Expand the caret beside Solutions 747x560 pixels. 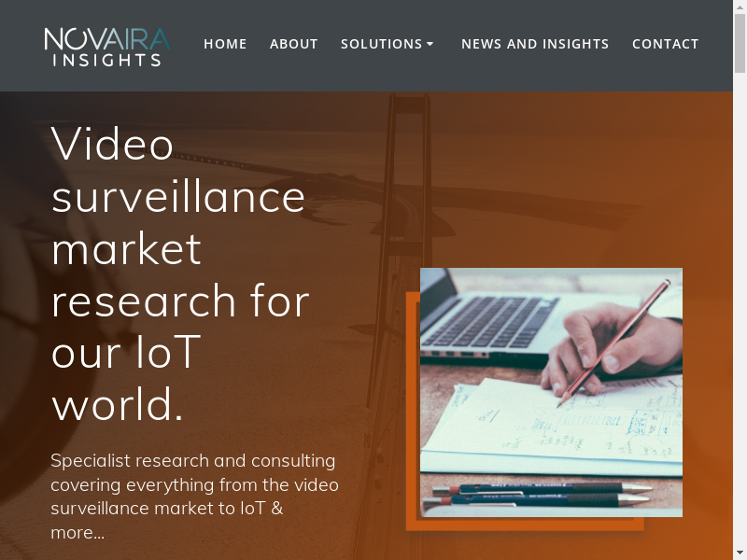pos(430,44)
